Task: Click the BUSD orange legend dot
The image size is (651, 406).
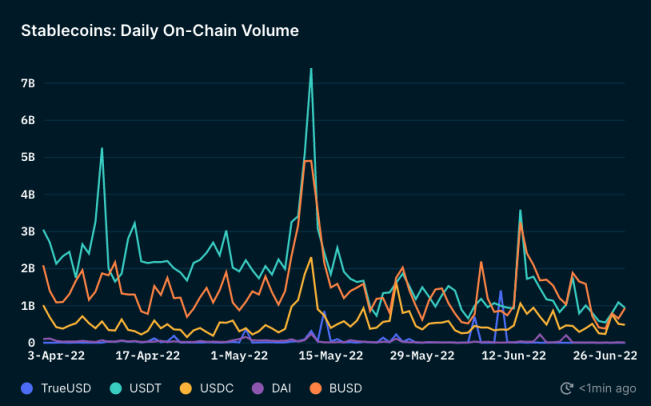Action: click(316, 389)
